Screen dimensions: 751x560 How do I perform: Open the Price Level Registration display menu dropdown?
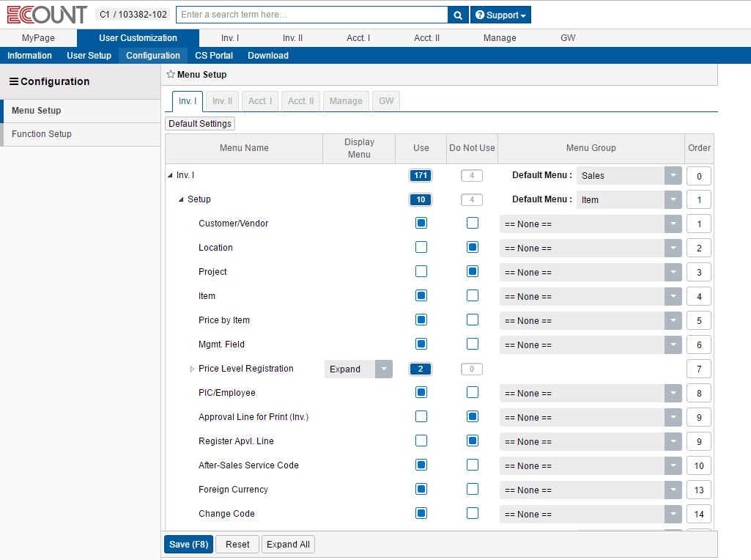pyautogui.click(x=358, y=369)
